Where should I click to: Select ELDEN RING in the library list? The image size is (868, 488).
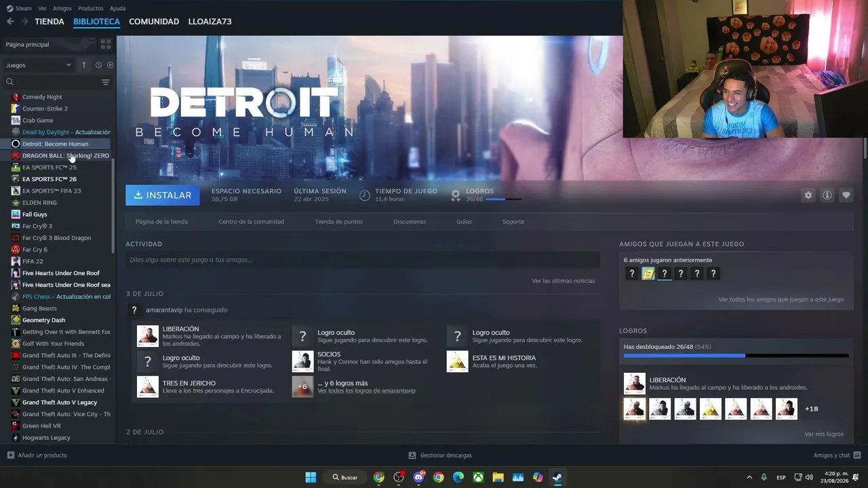(x=39, y=203)
